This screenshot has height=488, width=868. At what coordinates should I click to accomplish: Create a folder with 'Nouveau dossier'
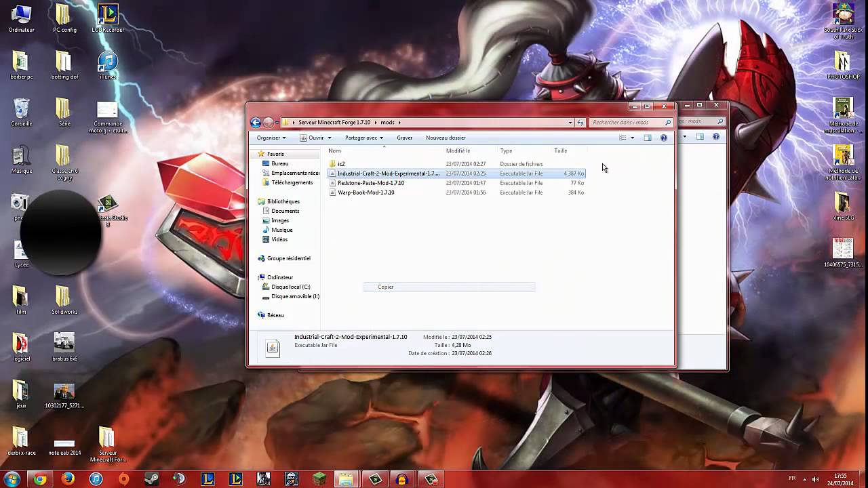tap(446, 138)
